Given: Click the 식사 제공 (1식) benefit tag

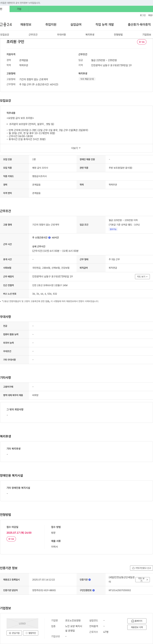Looking at the screenshot, I should [x=87, y=79].
